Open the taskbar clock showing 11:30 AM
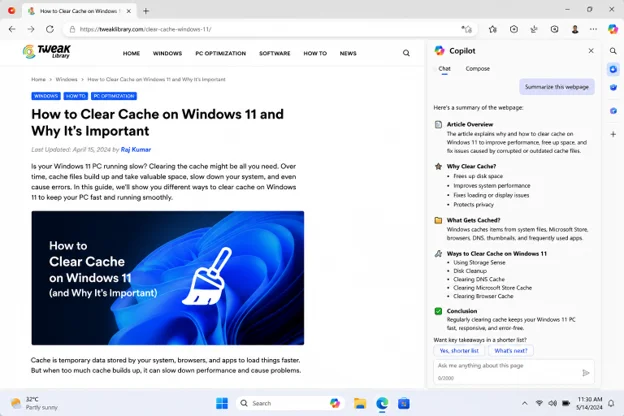The height and width of the screenshot is (416, 624). [589, 403]
